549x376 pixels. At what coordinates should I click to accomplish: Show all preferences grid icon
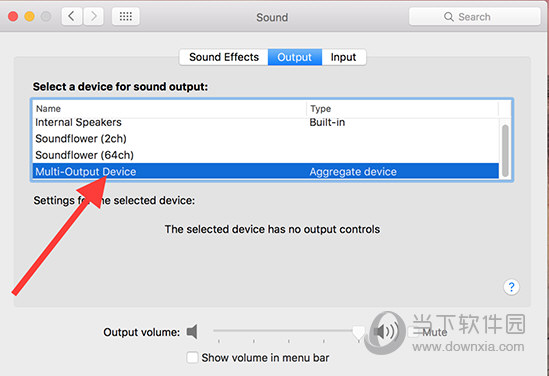click(126, 16)
